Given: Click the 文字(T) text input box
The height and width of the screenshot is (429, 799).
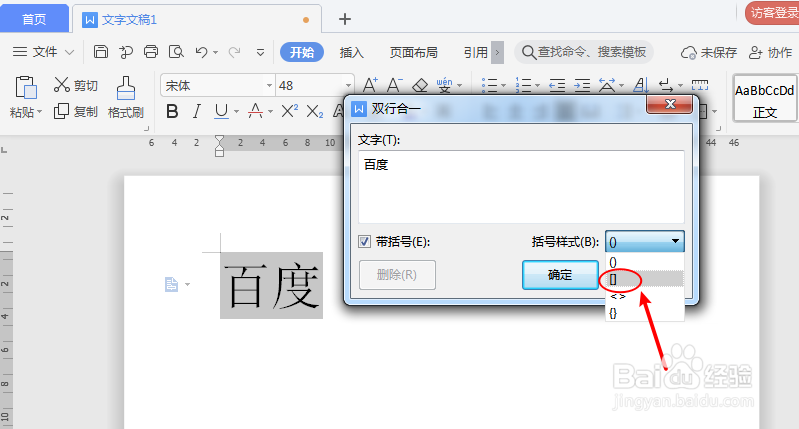Looking at the screenshot, I should 521,186.
